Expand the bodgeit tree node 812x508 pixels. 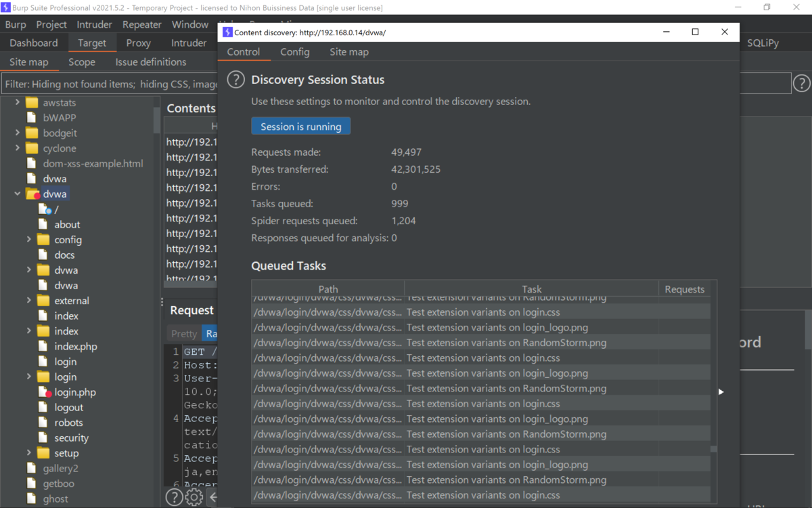pyautogui.click(x=18, y=133)
